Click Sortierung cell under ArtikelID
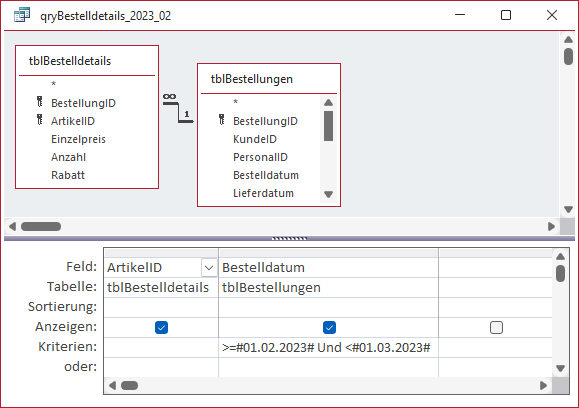 point(161,308)
